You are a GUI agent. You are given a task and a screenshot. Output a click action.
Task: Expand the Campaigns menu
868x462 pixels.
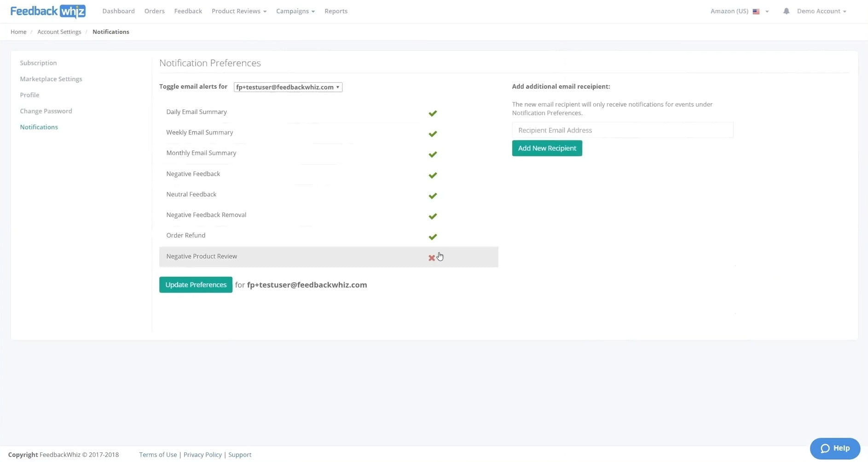(x=295, y=11)
